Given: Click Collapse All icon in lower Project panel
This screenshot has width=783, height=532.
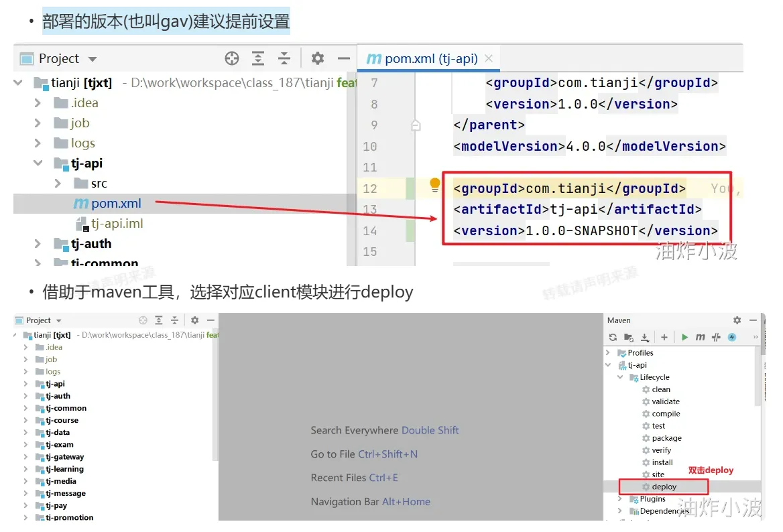Looking at the screenshot, I should tap(174, 320).
